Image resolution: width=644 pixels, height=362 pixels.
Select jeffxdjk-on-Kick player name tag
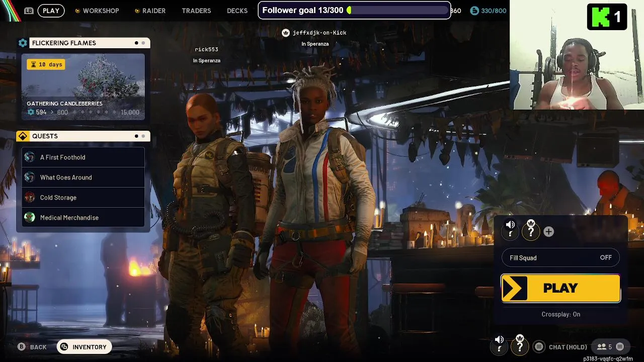coord(319,33)
